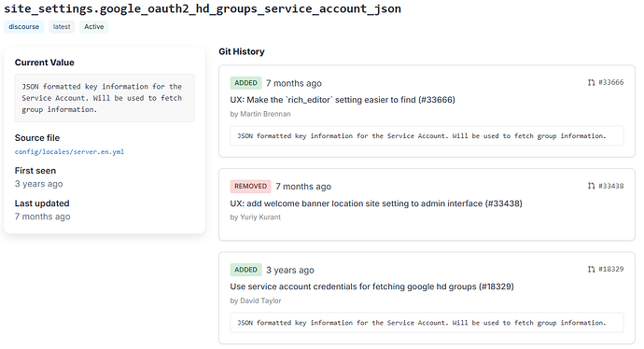644x349 pixels.
Task: Click the value code box in the #18329 commit
Action: point(427,323)
